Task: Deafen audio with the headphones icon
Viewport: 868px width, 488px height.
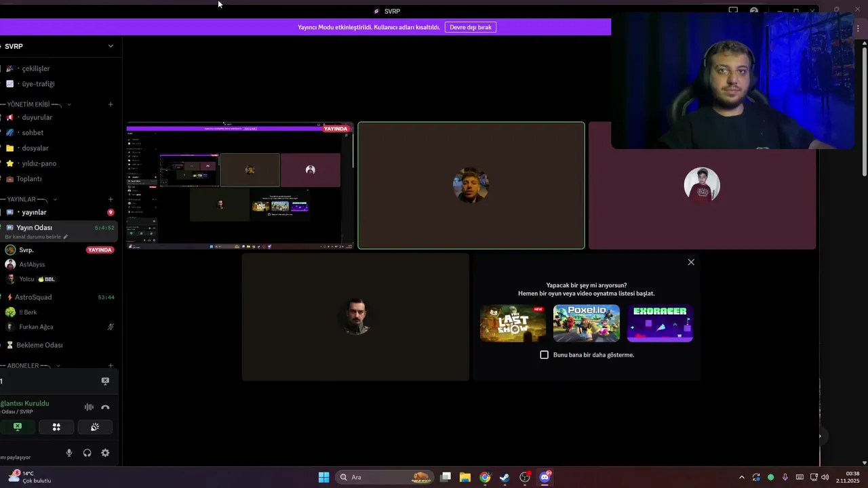Action: 87,453
